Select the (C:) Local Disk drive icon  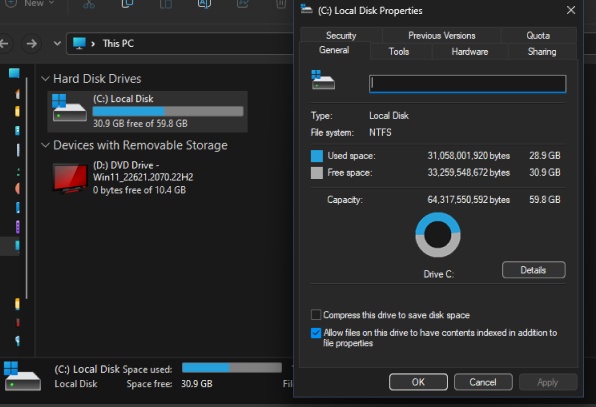click(x=70, y=108)
